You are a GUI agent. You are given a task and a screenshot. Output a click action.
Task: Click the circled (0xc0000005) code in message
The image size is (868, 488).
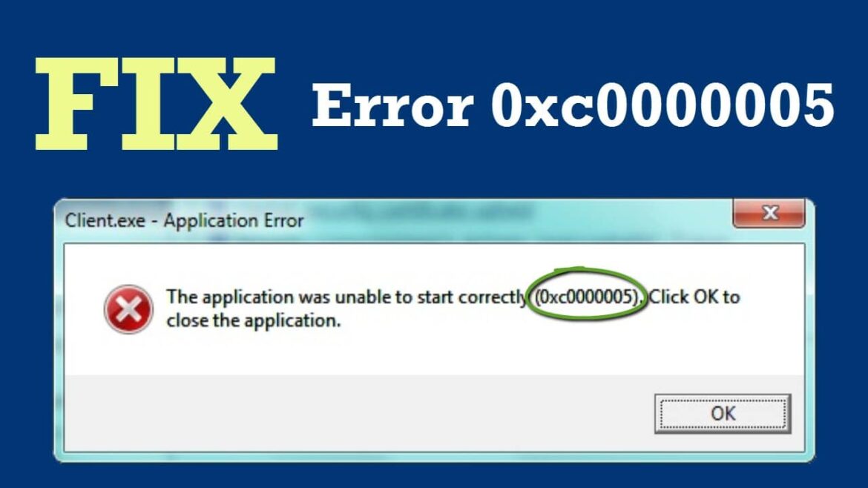coord(587,297)
